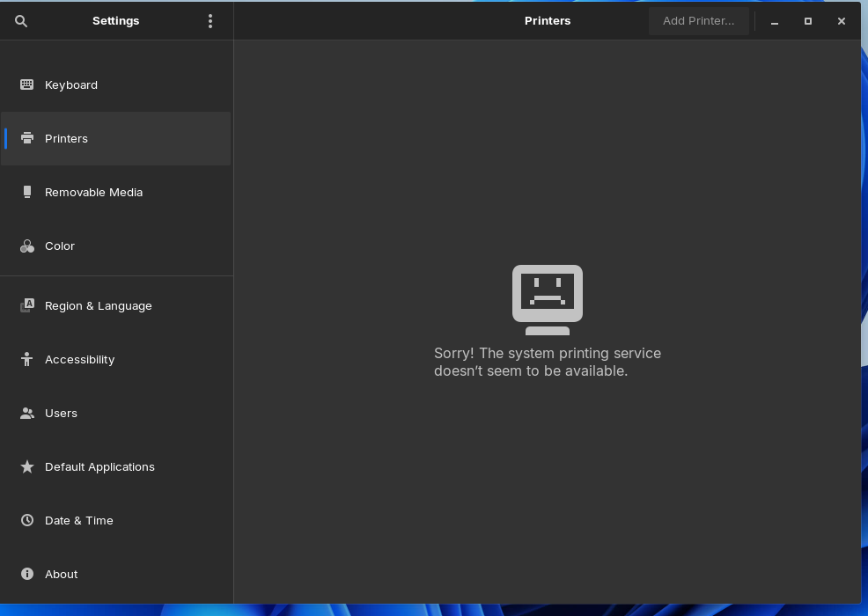Go to Region & Language settings
Screen dimensions: 868x616
click(99, 305)
